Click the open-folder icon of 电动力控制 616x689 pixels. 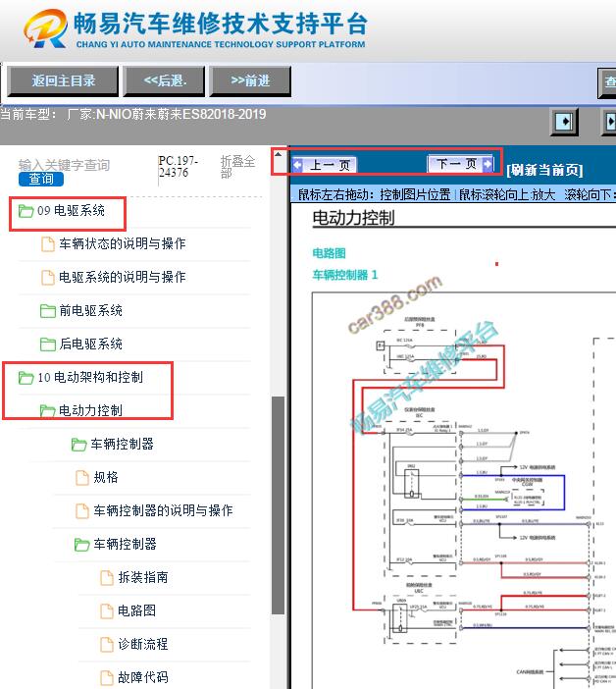point(47,411)
